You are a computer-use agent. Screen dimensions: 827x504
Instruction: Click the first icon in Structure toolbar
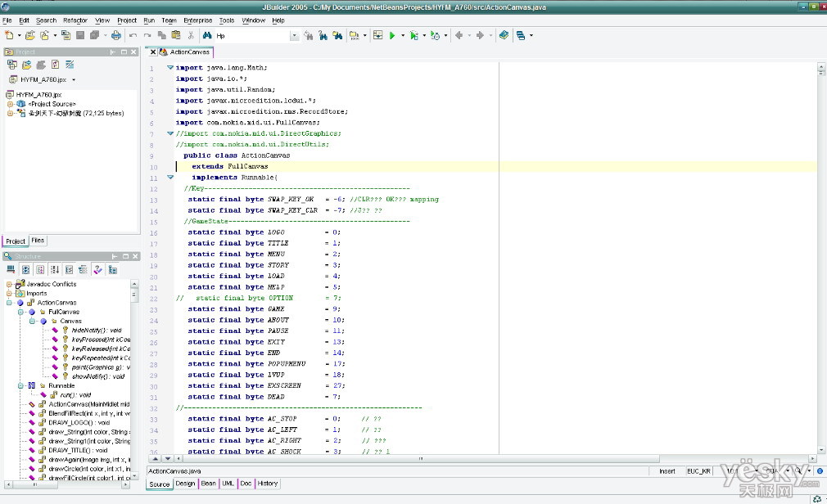(x=11, y=269)
